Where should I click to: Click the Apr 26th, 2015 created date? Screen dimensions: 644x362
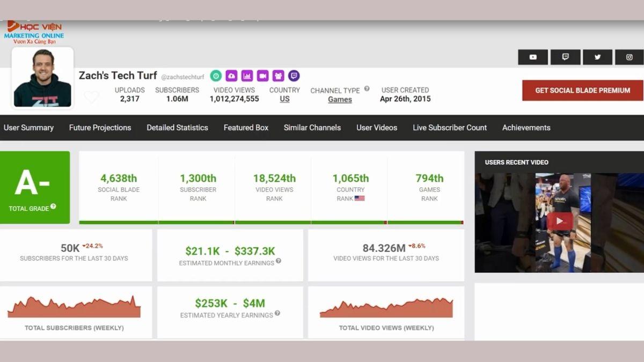click(x=405, y=99)
